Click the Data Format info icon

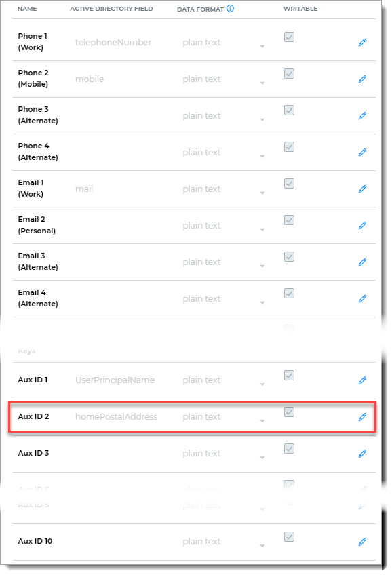click(231, 8)
